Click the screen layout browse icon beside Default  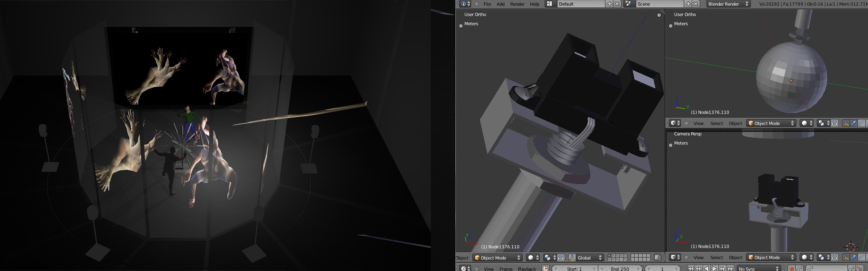coord(549,4)
